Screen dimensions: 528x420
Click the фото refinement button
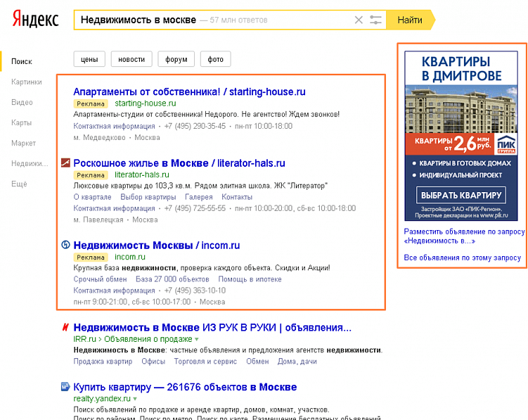click(x=216, y=59)
